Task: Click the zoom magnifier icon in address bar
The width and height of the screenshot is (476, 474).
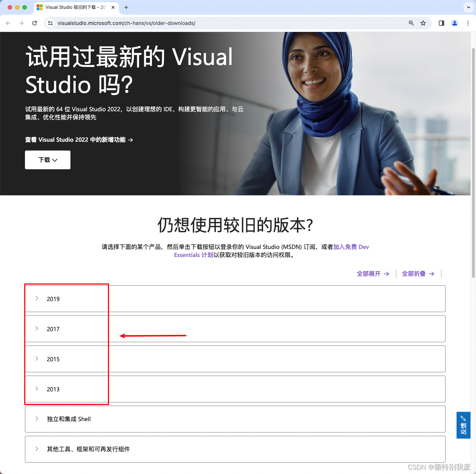Action: (411, 23)
